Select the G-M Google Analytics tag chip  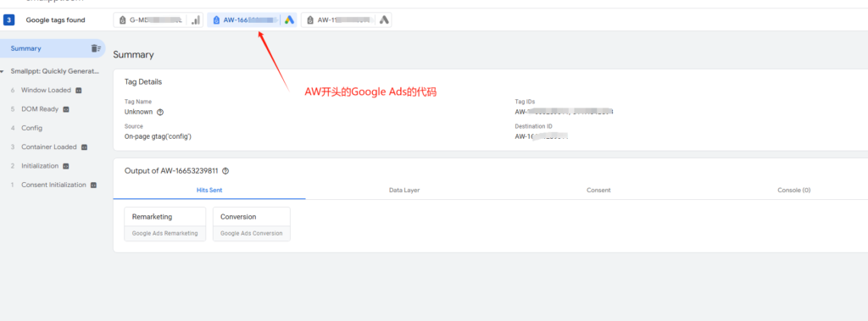click(x=159, y=20)
